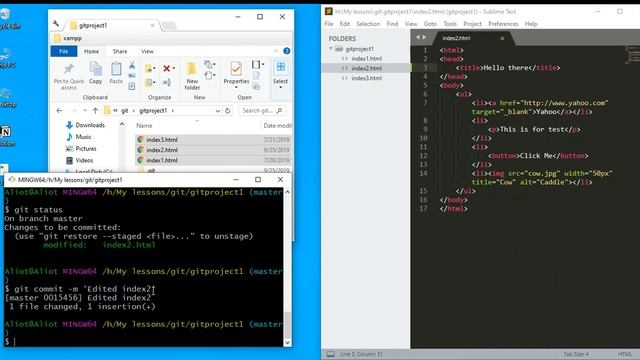Click the terminal scrollbar up arrow
The image size is (640, 360).
click(287, 192)
